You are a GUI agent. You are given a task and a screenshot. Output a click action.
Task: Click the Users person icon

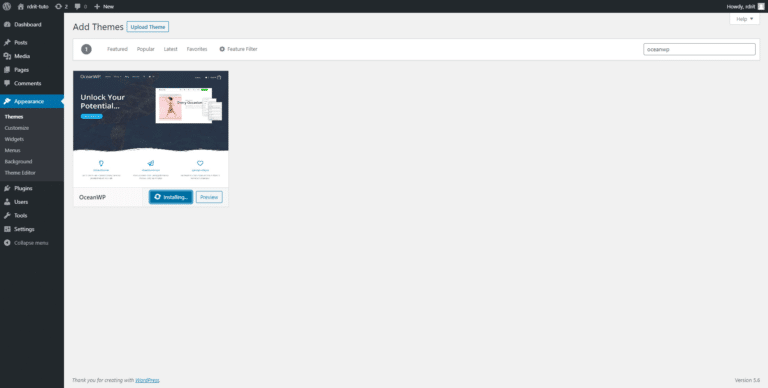(x=7, y=202)
